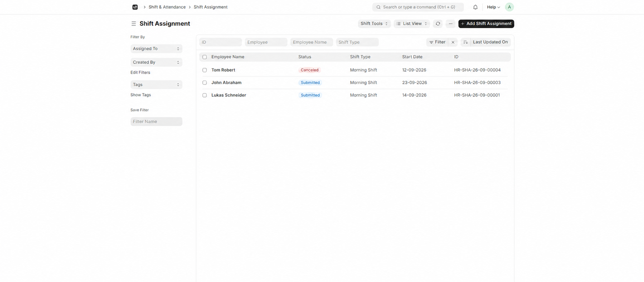Open Tom Robert shift assignment

coord(223,70)
